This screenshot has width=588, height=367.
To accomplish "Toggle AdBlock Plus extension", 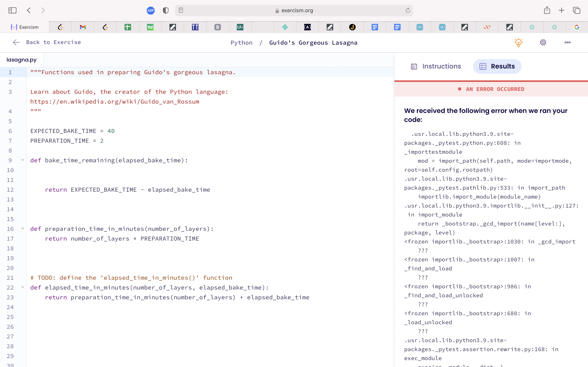I will (151, 10).
